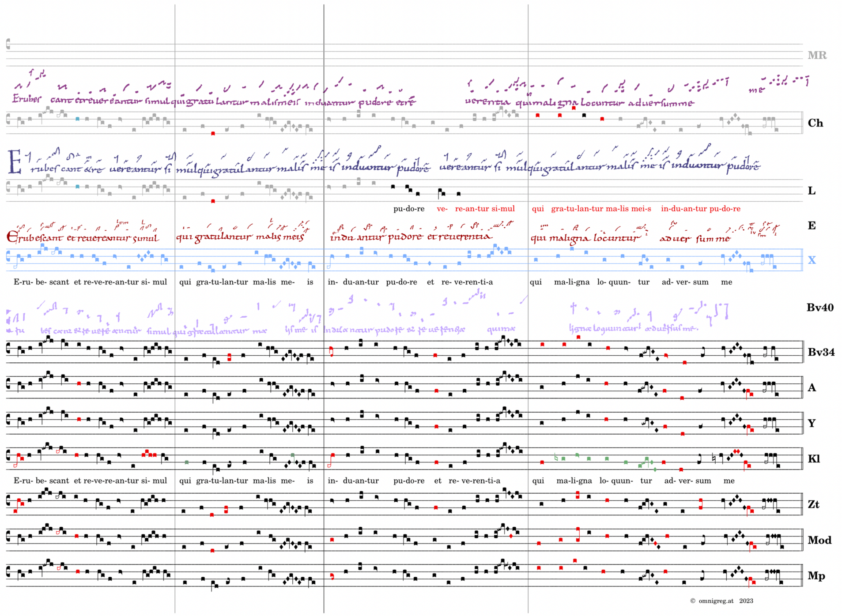The height and width of the screenshot is (616, 842).
Task: Choose the Mod manuscript label
Action: 819,540
